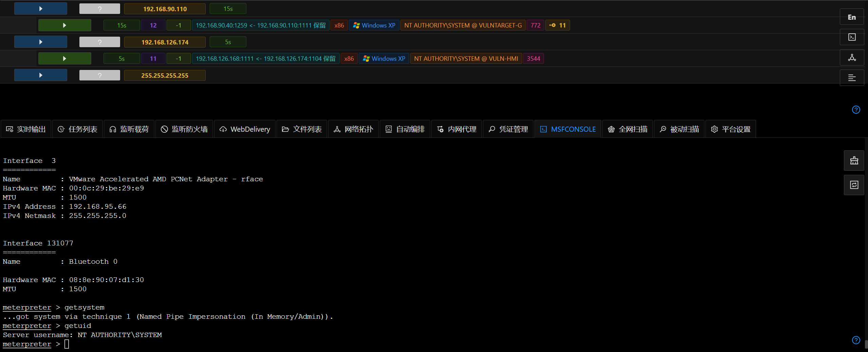Click the 192.168.90.110 host IP label
The image size is (868, 352).
coord(165,9)
